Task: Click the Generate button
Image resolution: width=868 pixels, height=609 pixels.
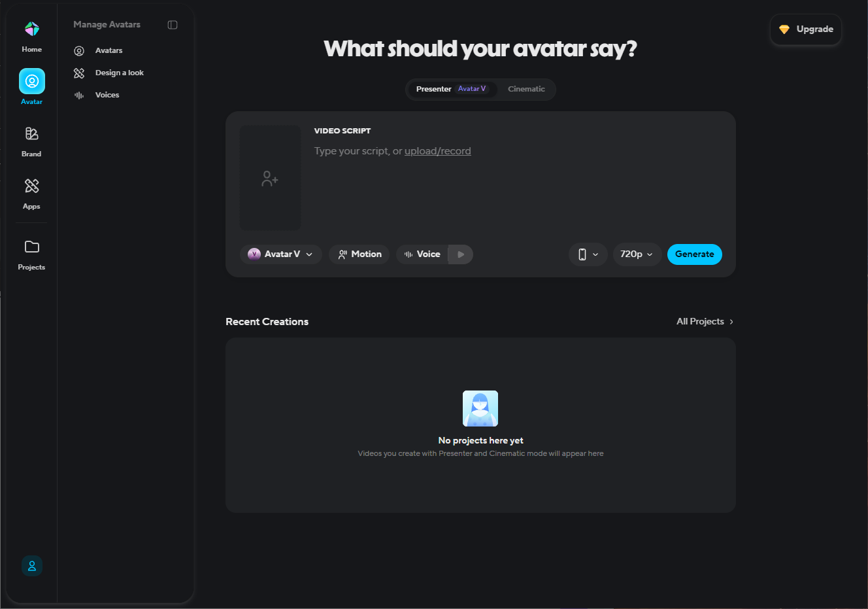Action: coord(695,254)
